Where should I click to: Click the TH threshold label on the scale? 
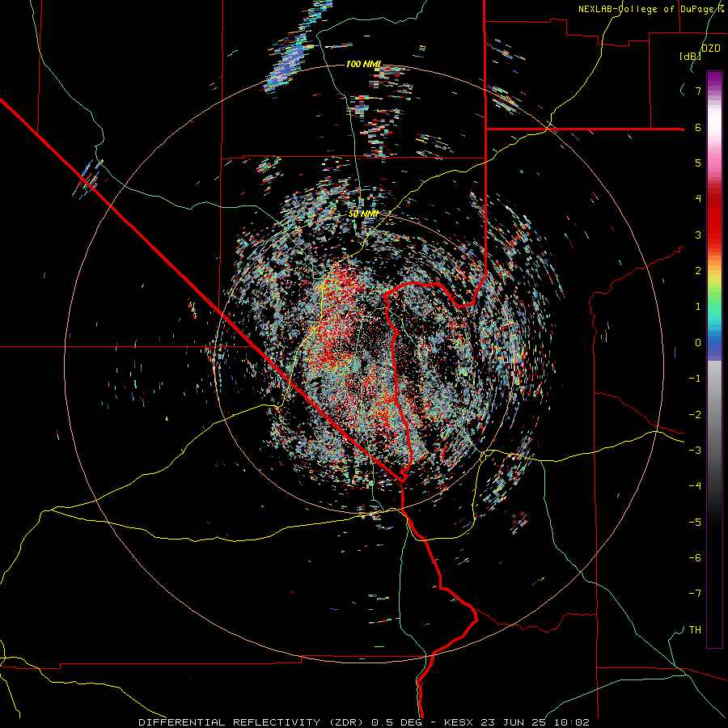(x=695, y=630)
